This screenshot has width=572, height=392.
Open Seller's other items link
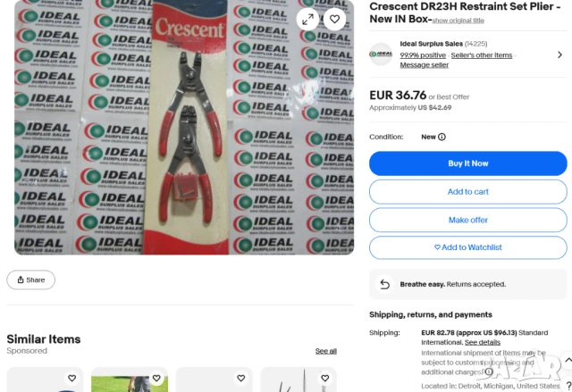tap(482, 55)
